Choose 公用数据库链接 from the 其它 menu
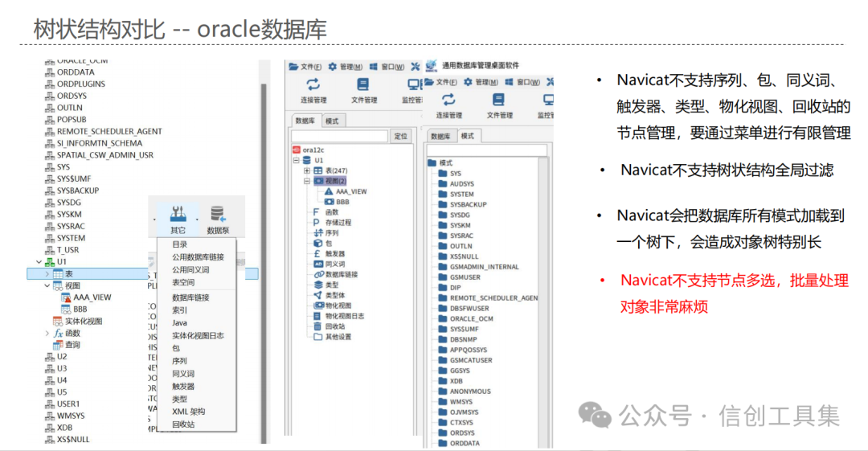The width and height of the screenshot is (868, 451). click(x=198, y=257)
